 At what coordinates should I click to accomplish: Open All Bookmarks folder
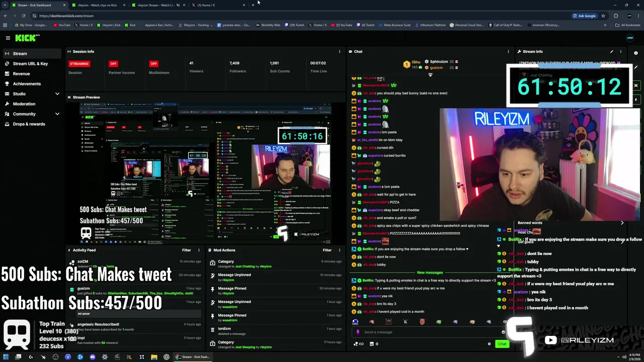(x=628, y=25)
